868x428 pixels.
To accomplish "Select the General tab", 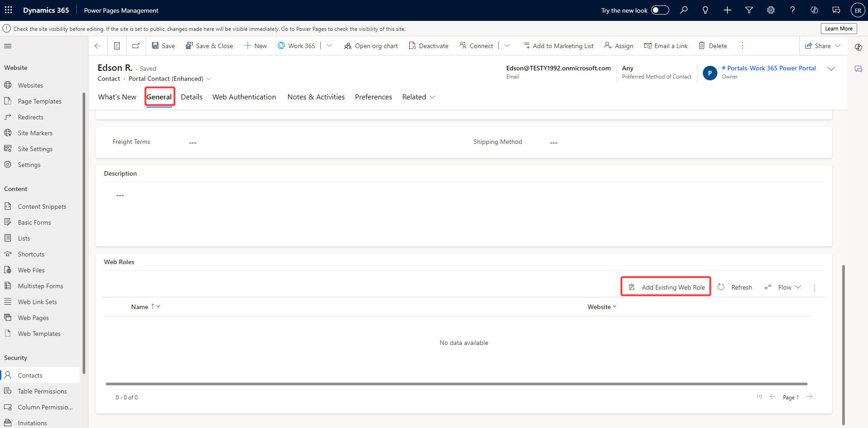I will click(159, 97).
